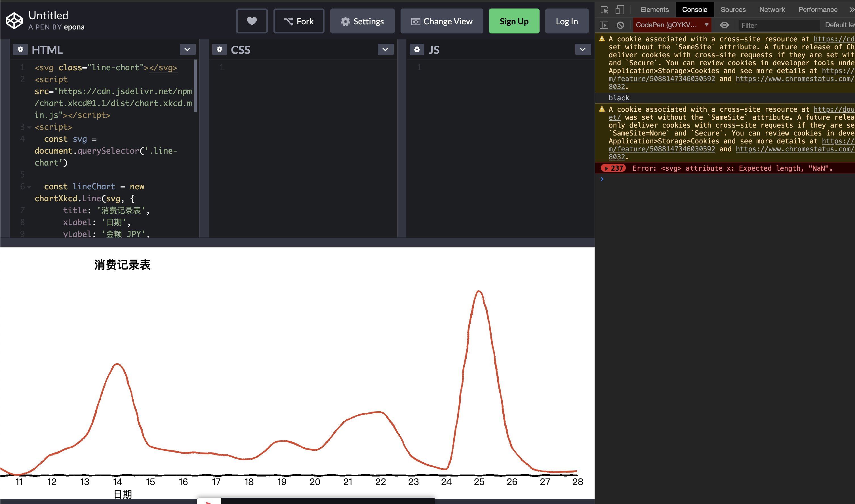This screenshot has height=504, width=855.
Task: Open the Change View menu
Action: pos(442,21)
